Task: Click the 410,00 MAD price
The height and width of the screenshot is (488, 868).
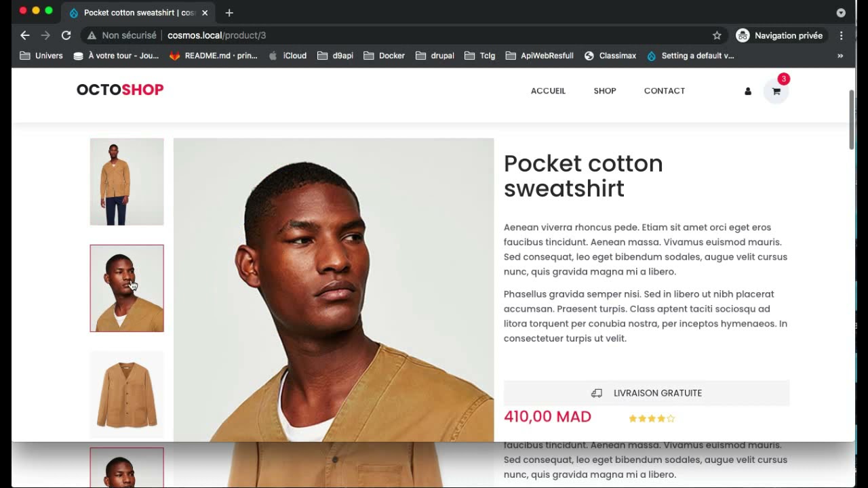Action: [547, 417]
